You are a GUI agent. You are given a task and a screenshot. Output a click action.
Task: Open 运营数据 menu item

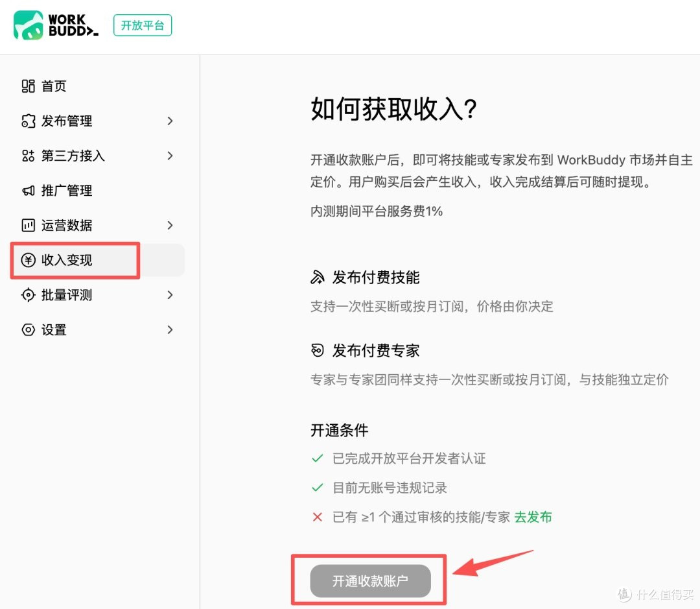tap(67, 225)
